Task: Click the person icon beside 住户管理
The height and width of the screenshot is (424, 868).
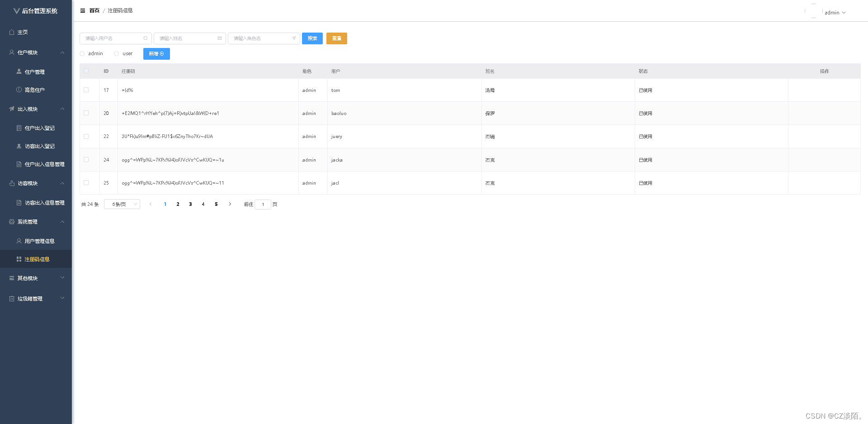Action: [19, 71]
